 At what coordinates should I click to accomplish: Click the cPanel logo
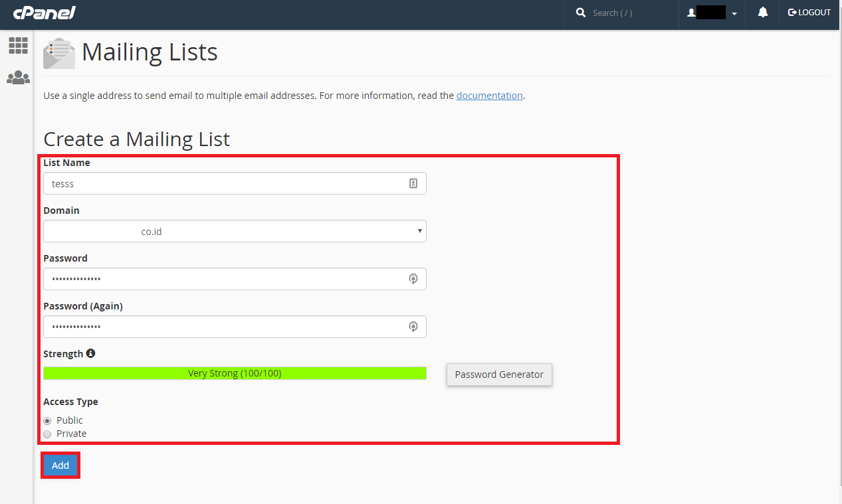pos(44,13)
